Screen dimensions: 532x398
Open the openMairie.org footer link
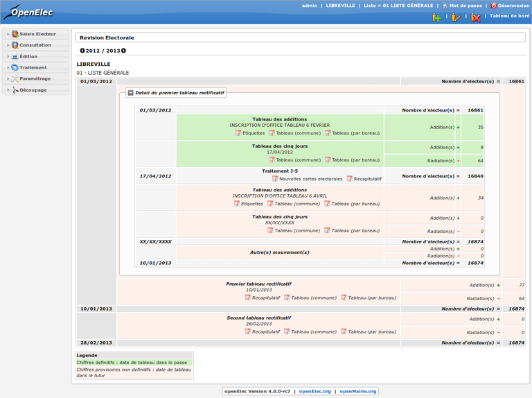[357, 391]
